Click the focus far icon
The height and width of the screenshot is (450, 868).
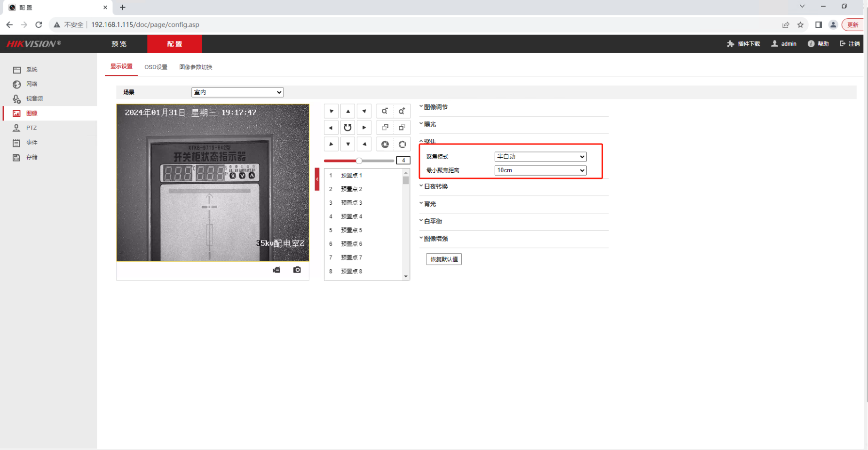(402, 128)
